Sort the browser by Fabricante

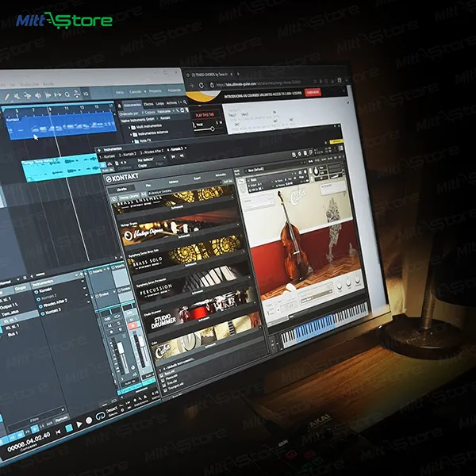click(164, 112)
